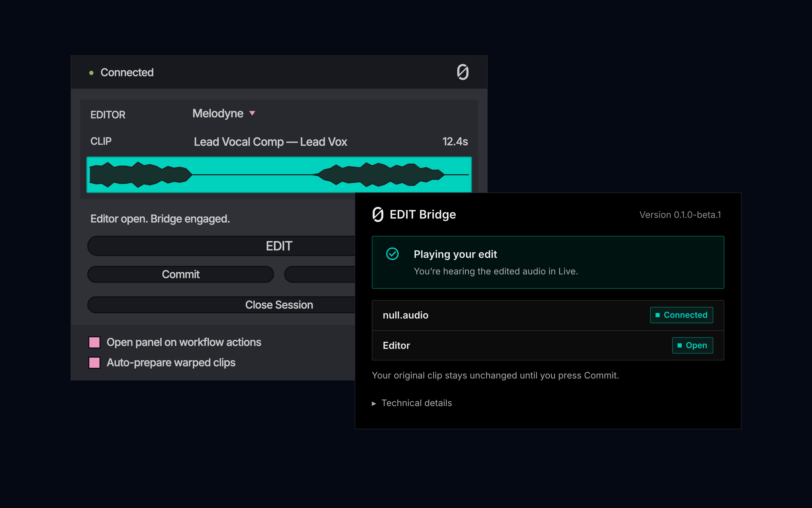Screen dimensions: 812x508
Task: Click the Commit button
Action: tap(180, 274)
